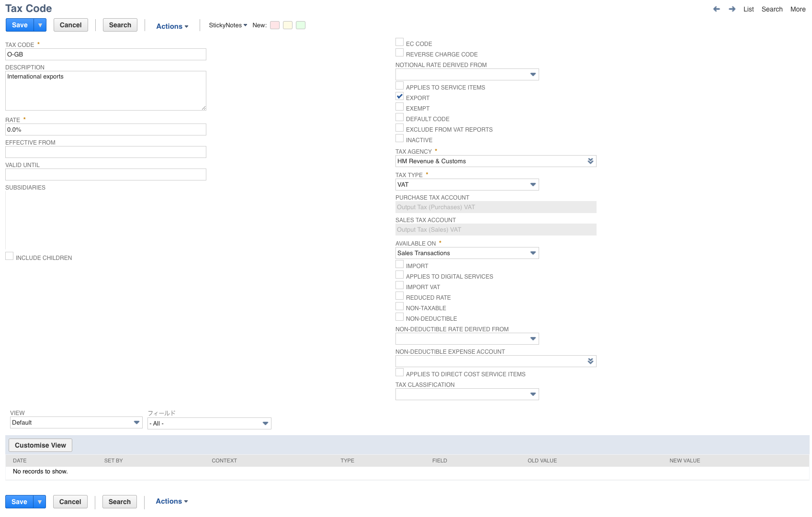This screenshot has height=517, width=812.
Task: Select the green sticky note color swatch
Action: (300, 25)
